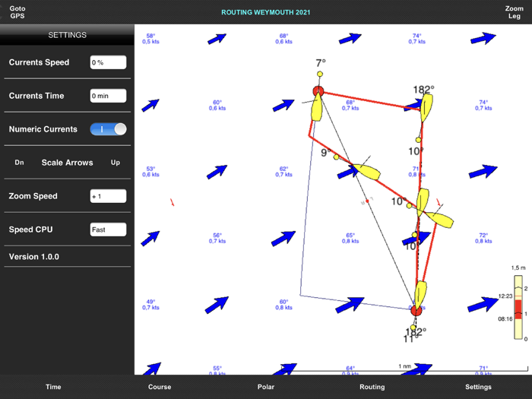The image size is (532, 399).
Task: Click the yellow wind marker labeled 7°
Action: (x=320, y=74)
